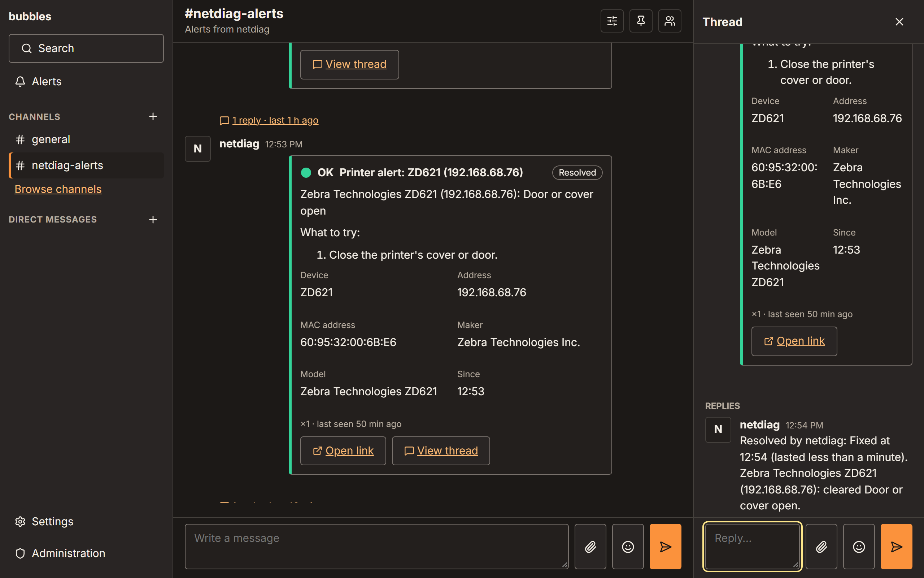Click the netdiag avatar in thread replies

(718, 429)
